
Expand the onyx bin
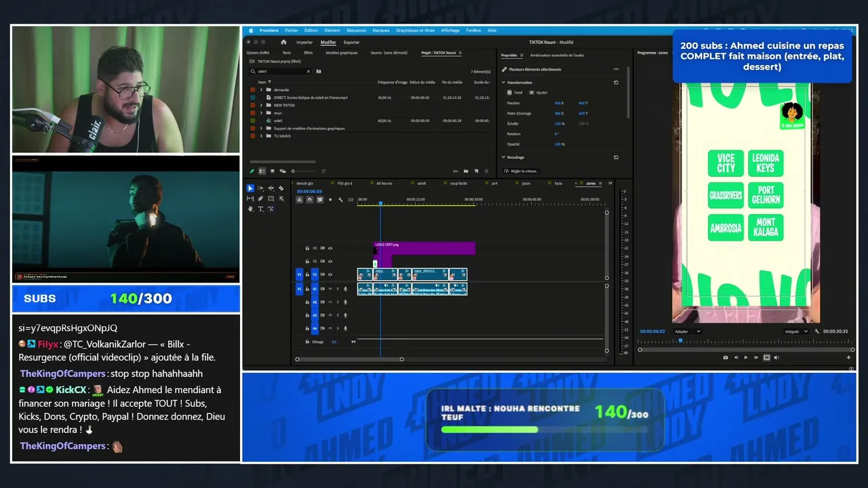tap(261, 113)
